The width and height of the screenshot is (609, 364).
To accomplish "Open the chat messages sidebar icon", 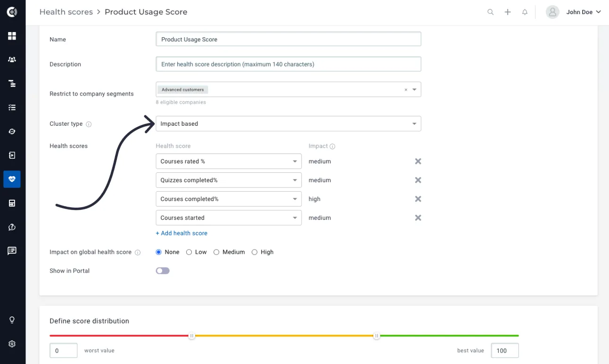I will 12,251.
